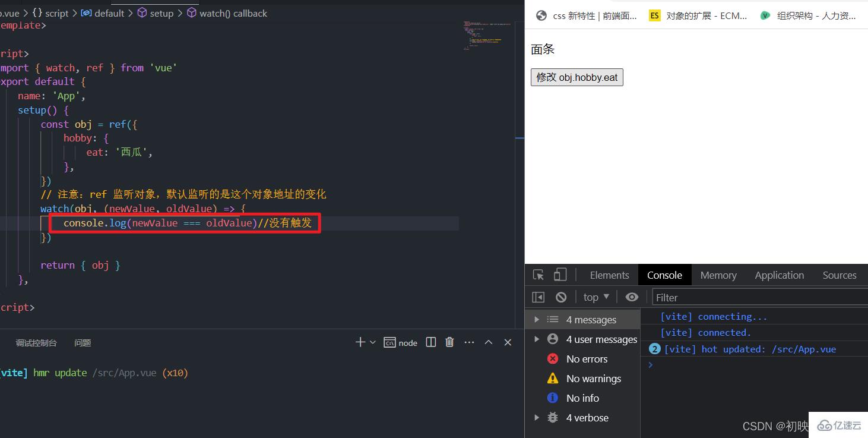Show the console sidebar using its panel icon
Image resolution: width=868 pixels, height=438 pixels.
click(x=538, y=297)
